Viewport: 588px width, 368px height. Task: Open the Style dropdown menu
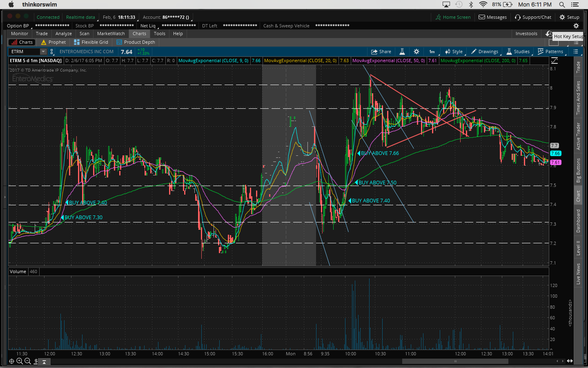(454, 52)
